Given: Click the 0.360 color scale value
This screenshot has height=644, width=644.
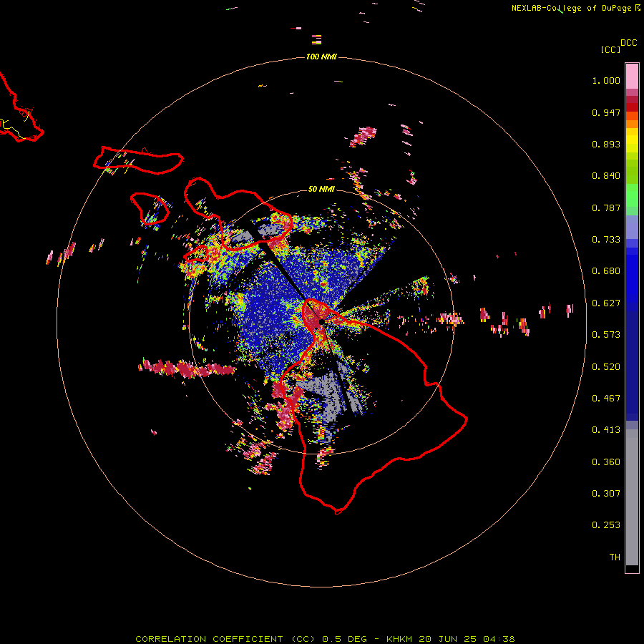Looking at the screenshot, I should tap(606, 462).
